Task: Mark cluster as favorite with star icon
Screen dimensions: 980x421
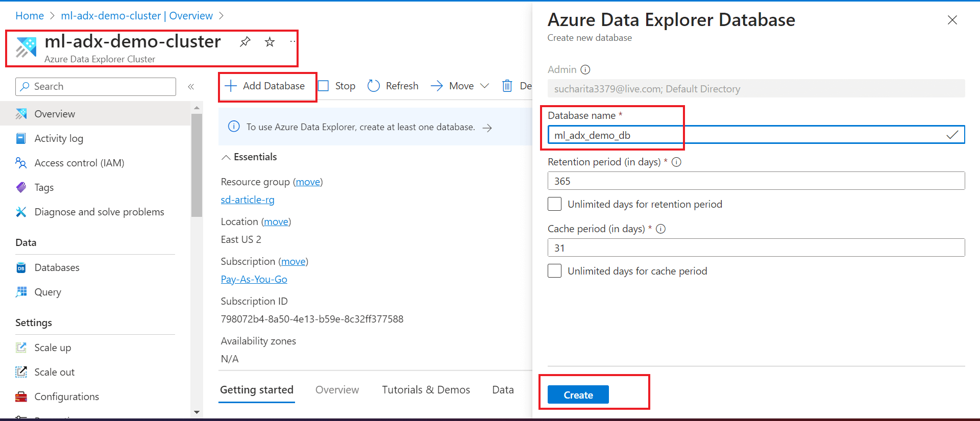Action: pos(269,42)
